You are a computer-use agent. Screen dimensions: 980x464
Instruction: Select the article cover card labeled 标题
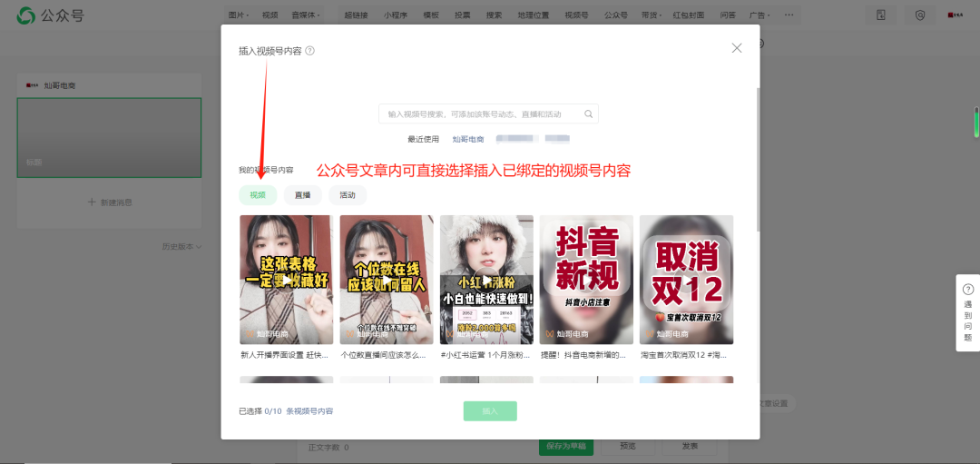(110, 138)
